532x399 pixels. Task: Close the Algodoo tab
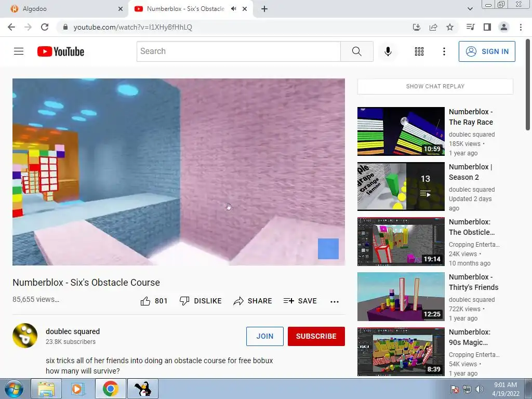pos(121,9)
